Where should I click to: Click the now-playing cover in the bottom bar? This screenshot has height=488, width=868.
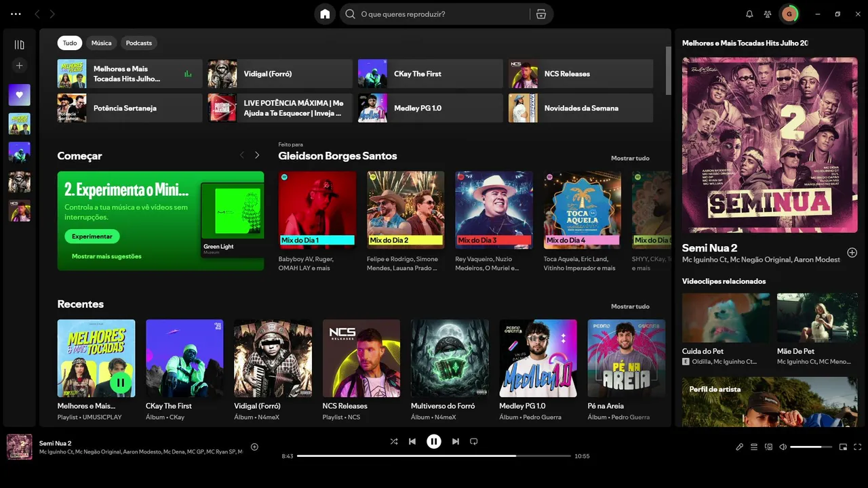(x=19, y=447)
